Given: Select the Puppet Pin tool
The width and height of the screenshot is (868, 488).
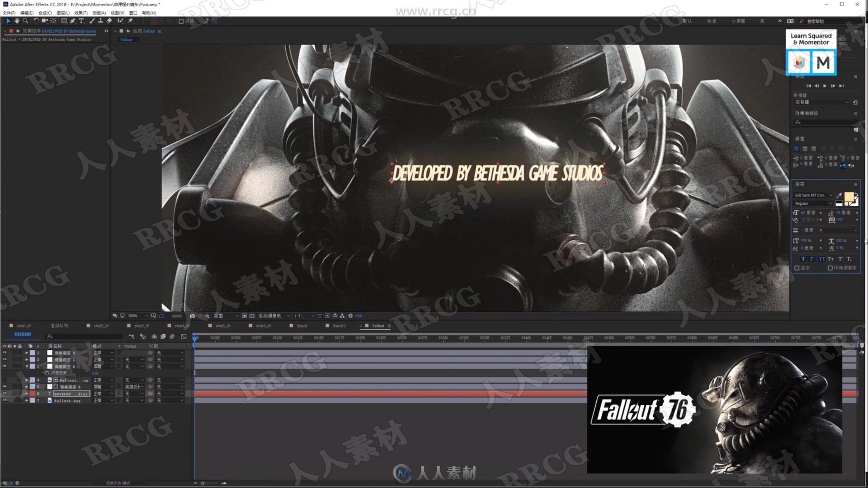Looking at the screenshot, I should (131, 21).
